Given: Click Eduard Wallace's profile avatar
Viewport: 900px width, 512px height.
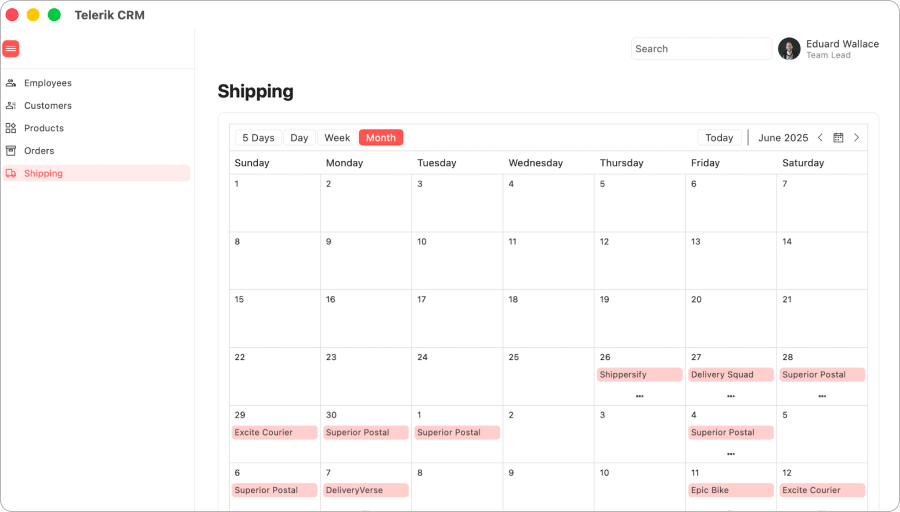Looking at the screenshot, I should 789,49.
